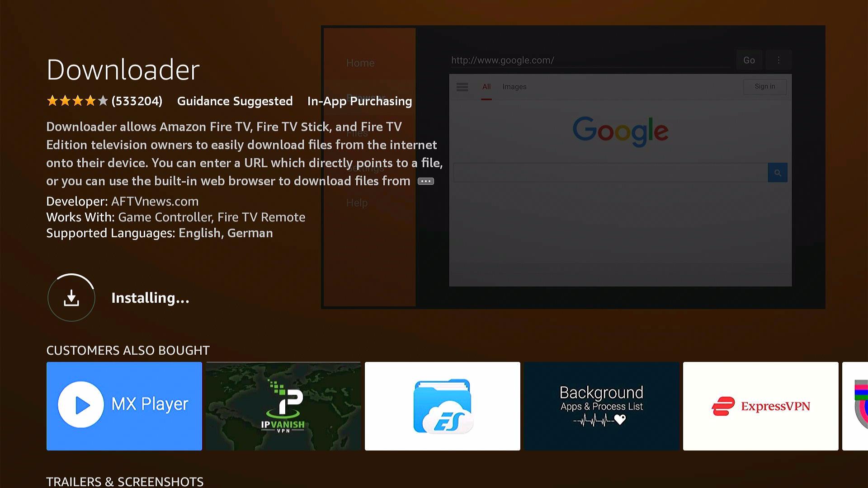Click the star rating row
Viewport: 868px width, 488px height.
(x=77, y=101)
